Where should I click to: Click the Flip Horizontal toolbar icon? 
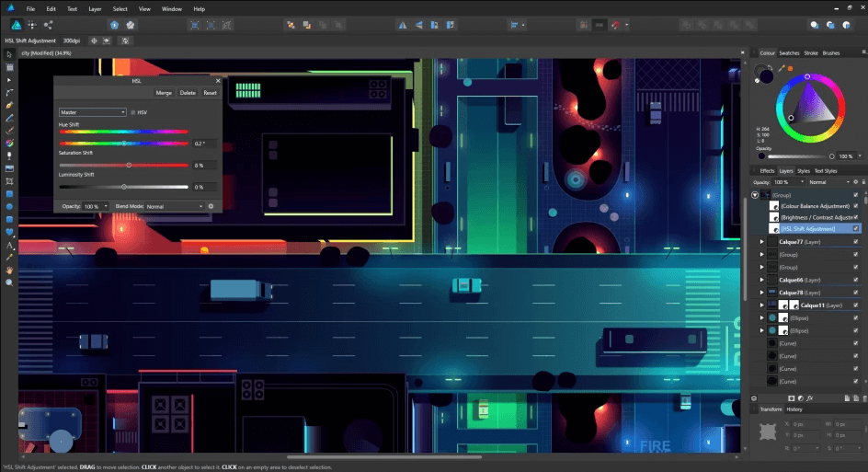tap(403, 25)
